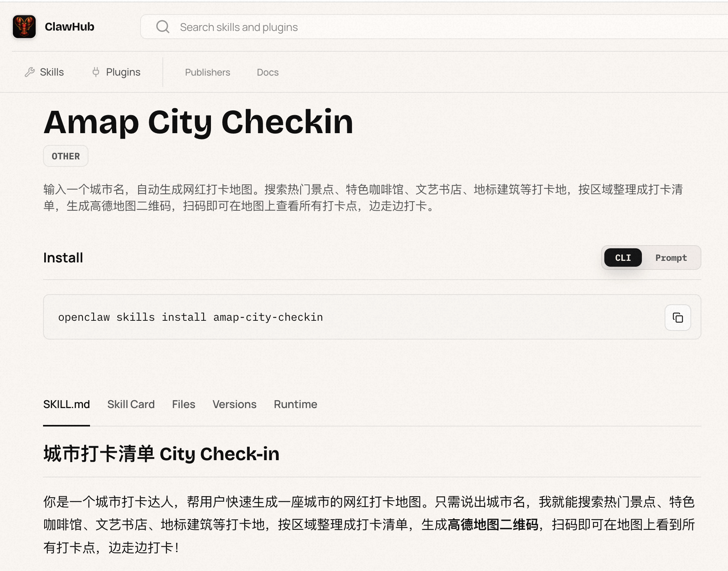Click the bold 高德地图二维码 text
The width and height of the screenshot is (728, 571).
[x=493, y=524]
